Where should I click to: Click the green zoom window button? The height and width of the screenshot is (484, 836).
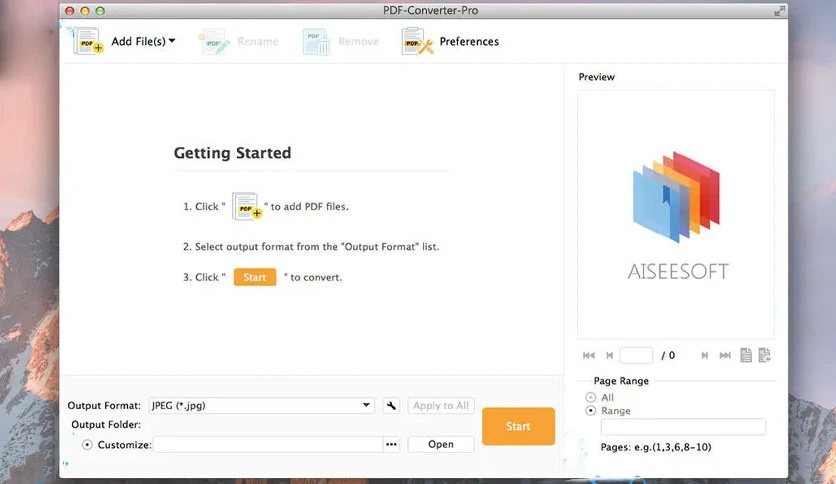100,11
